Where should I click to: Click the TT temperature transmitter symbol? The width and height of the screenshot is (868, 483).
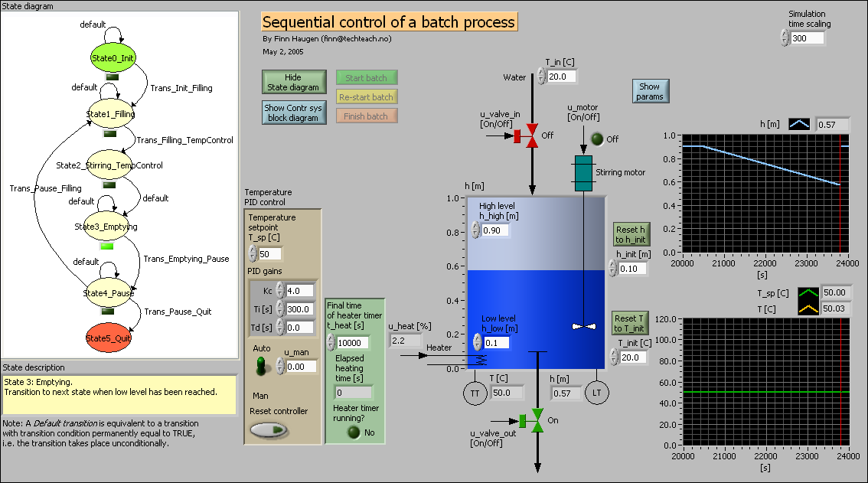click(x=475, y=393)
